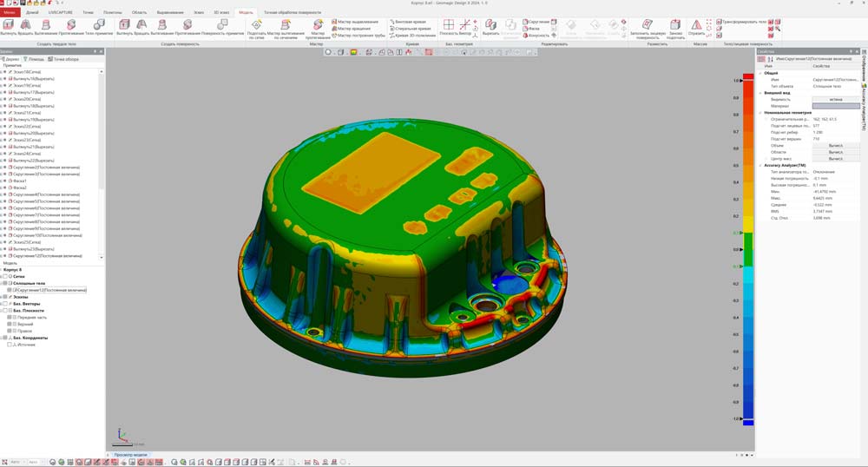Toggle checkbox for Источник coordinate
The width and height of the screenshot is (868, 467).
point(10,344)
